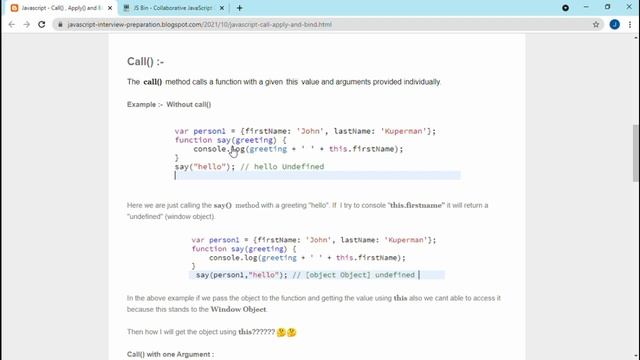Bookmark this page with the star icon
The image size is (640, 360).
tap(596, 24)
